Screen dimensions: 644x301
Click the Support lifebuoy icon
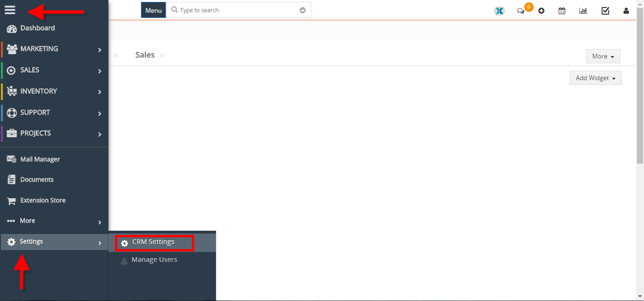[12, 113]
